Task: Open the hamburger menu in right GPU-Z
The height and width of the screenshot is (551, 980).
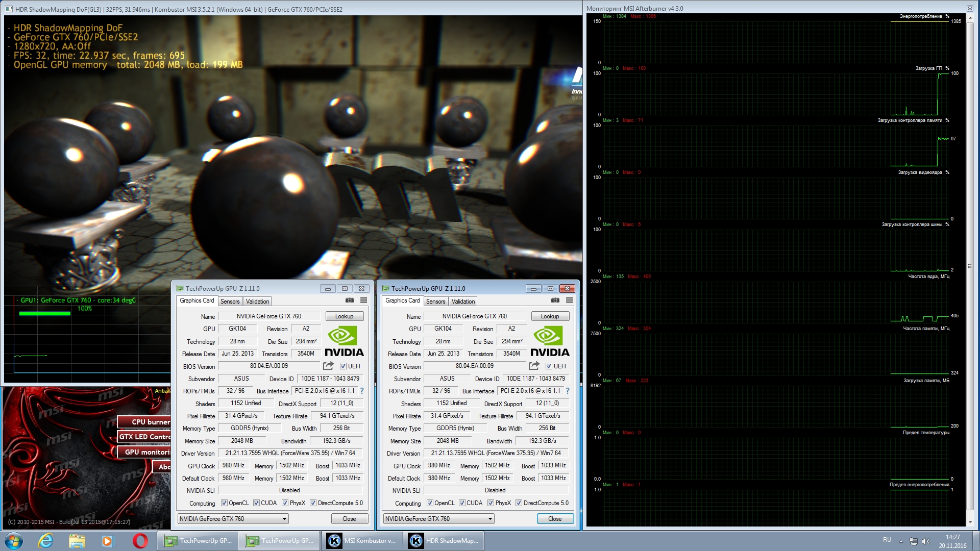Action: pos(569,300)
